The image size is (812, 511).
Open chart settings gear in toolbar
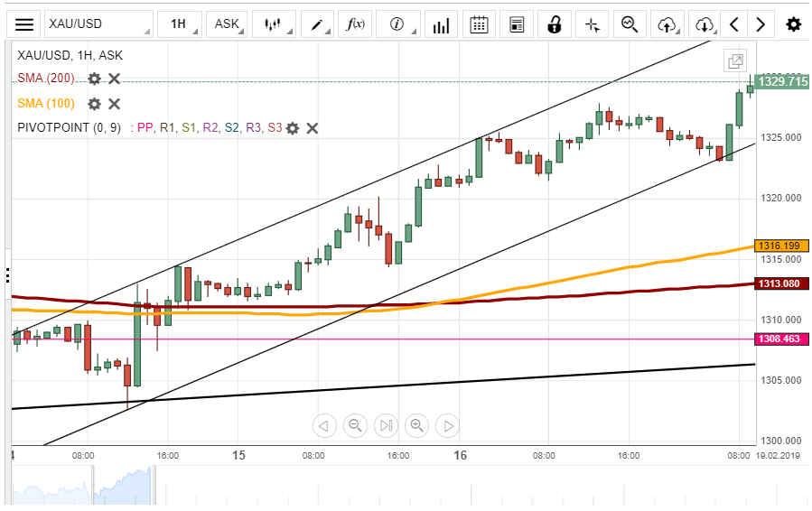(x=793, y=24)
